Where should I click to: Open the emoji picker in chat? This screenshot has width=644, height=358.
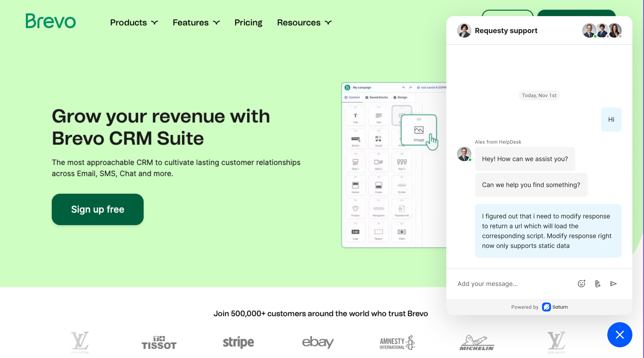[x=581, y=283]
